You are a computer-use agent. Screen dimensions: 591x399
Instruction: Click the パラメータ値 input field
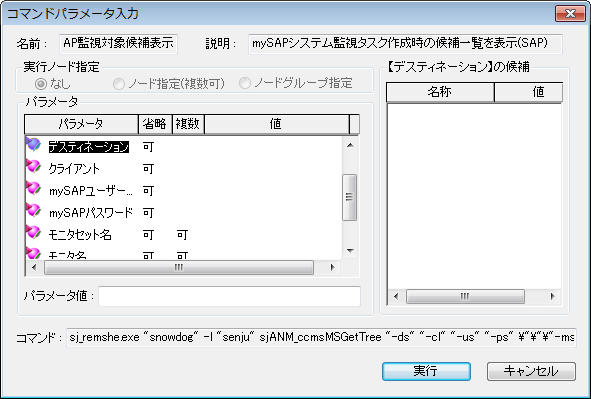click(x=230, y=296)
